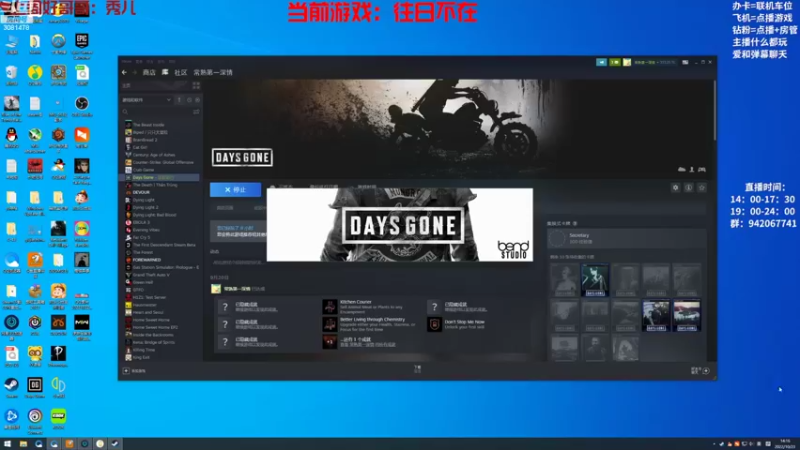Click the single-player icon on banner
This screenshot has width=800, height=450.
(692, 169)
